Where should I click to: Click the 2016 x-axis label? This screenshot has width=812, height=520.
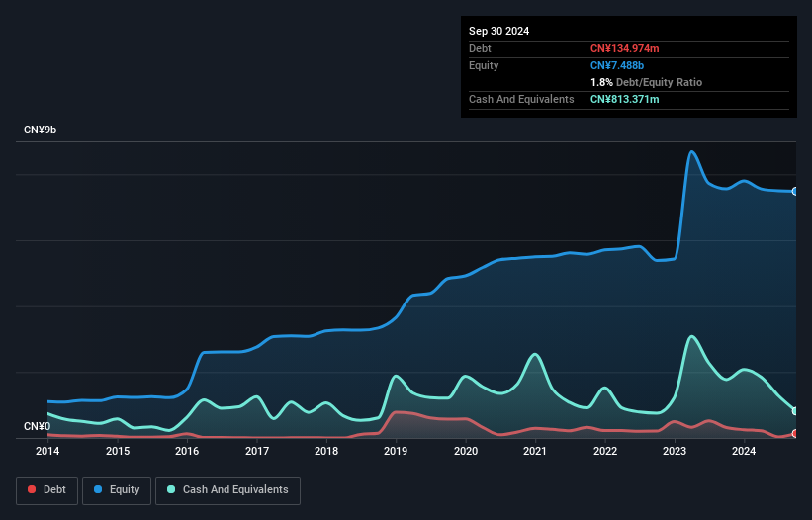[187, 451]
